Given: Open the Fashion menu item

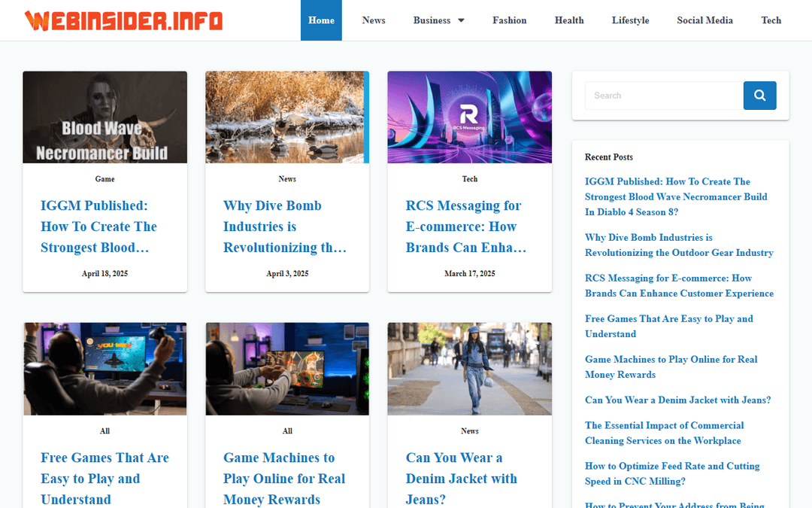Looking at the screenshot, I should (x=510, y=20).
